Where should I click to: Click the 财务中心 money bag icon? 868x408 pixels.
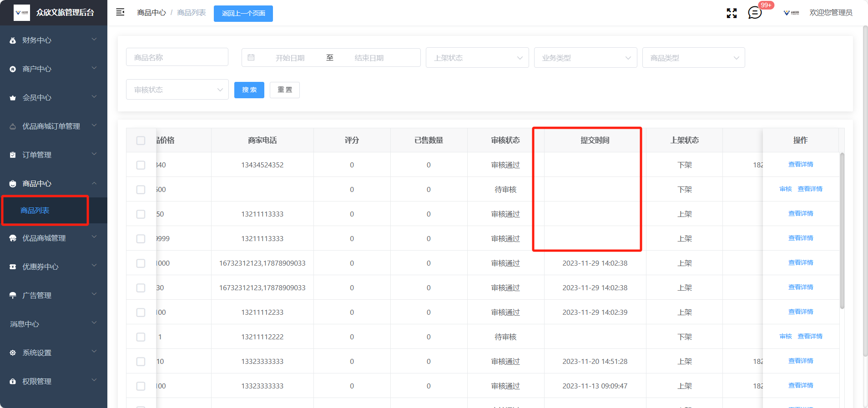(x=13, y=40)
